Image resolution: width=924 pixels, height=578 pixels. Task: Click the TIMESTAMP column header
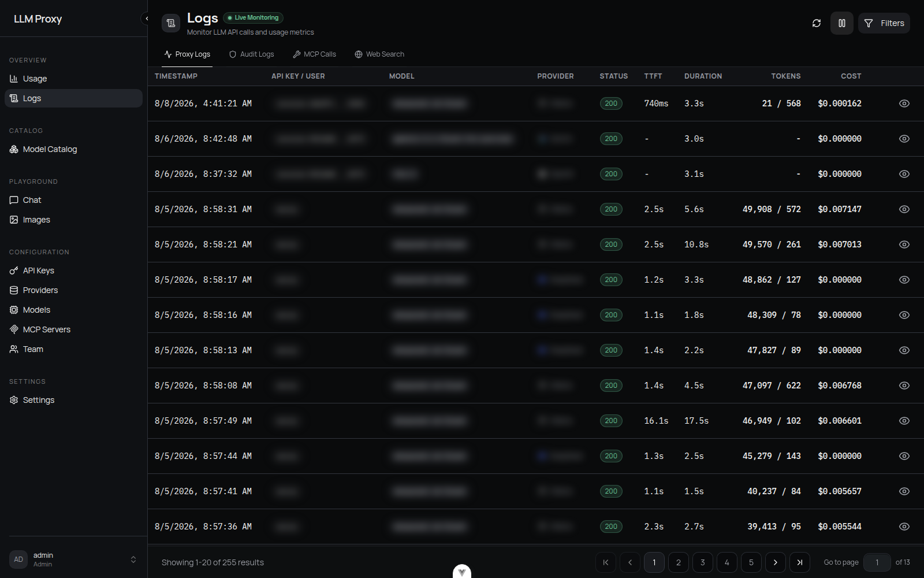point(176,76)
